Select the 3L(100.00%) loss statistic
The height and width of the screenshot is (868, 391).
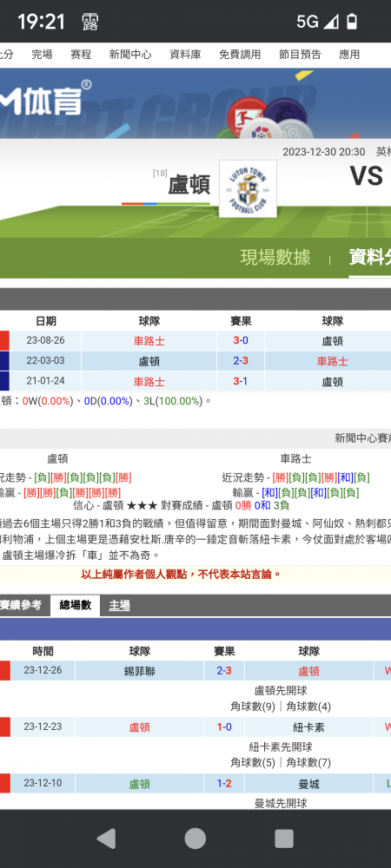[x=173, y=401]
